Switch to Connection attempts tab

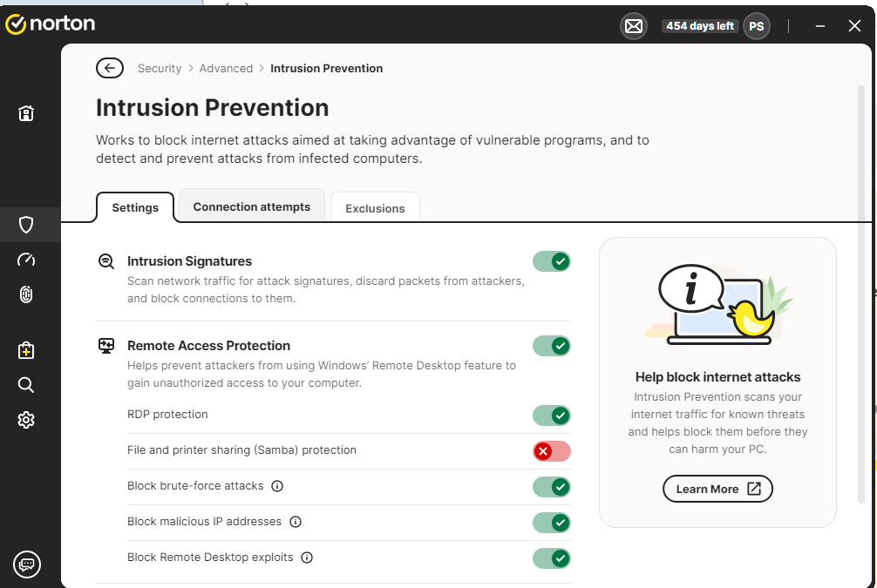(252, 206)
